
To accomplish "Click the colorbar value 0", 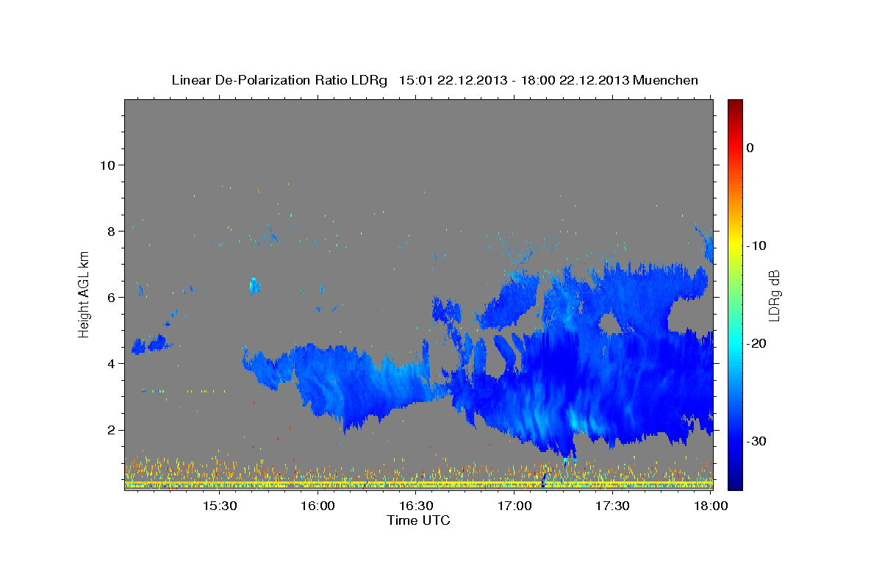I will (x=750, y=148).
